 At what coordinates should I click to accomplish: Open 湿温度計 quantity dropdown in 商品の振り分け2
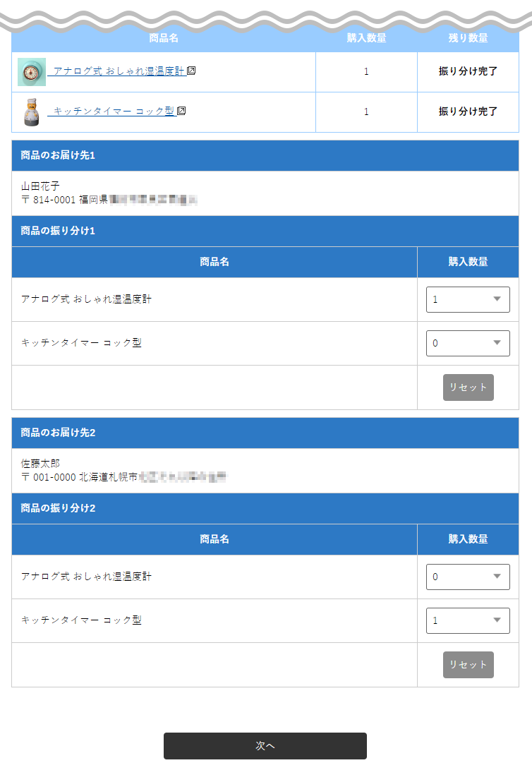tap(468, 577)
